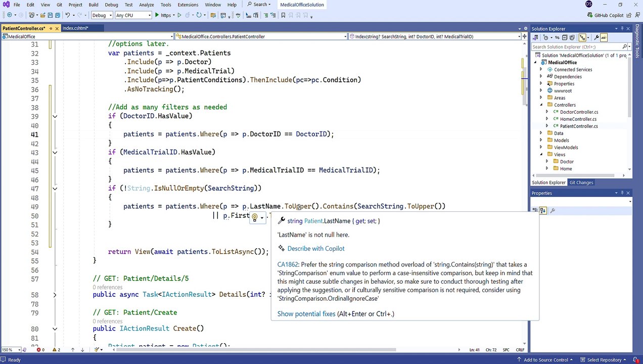Screen dimensions: 643x364
Task: Click the Save file toolbar icon
Action: click(x=50, y=15)
